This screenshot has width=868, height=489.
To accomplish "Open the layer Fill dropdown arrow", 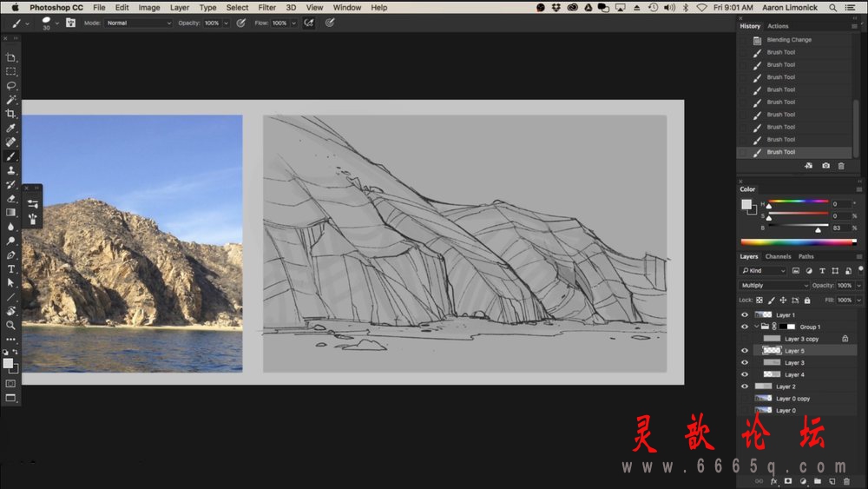I will point(858,301).
